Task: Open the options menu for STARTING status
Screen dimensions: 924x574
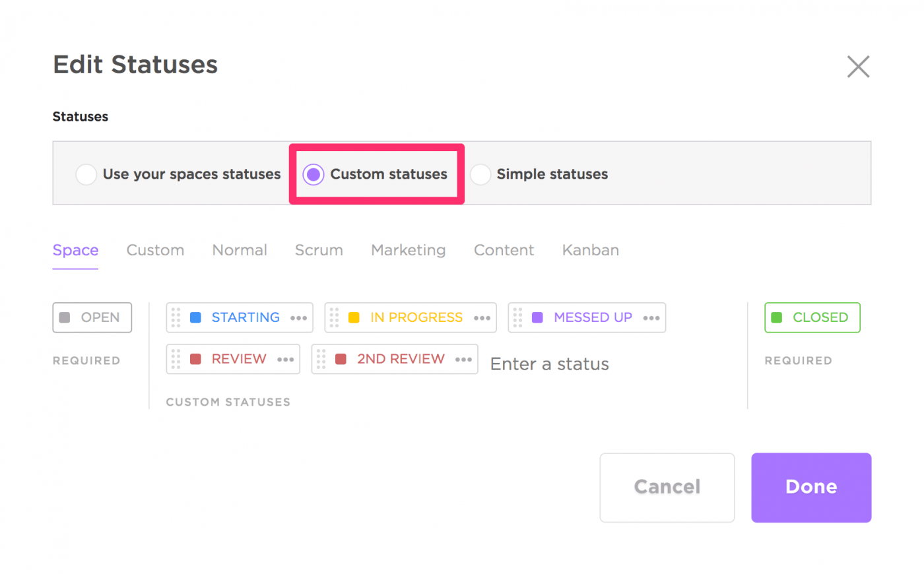Action: [x=299, y=318]
